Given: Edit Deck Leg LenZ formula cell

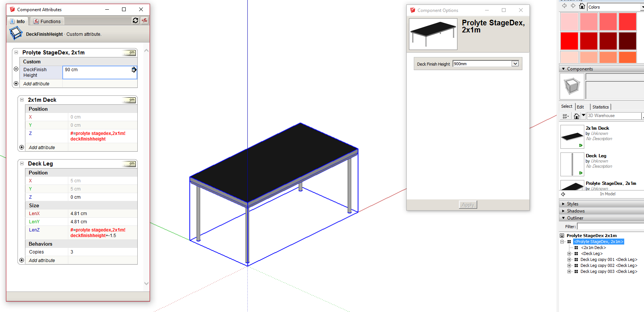Looking at the screenshot, I should 103,233.
